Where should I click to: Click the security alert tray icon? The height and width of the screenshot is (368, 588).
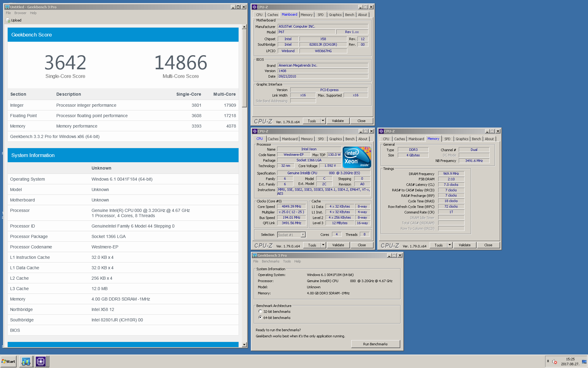(x=555, y=362)
